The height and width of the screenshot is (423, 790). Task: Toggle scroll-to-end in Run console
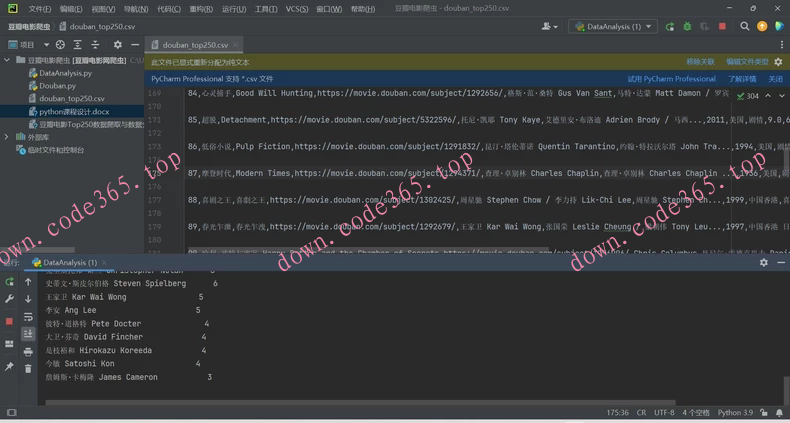(x=28, y=335)
